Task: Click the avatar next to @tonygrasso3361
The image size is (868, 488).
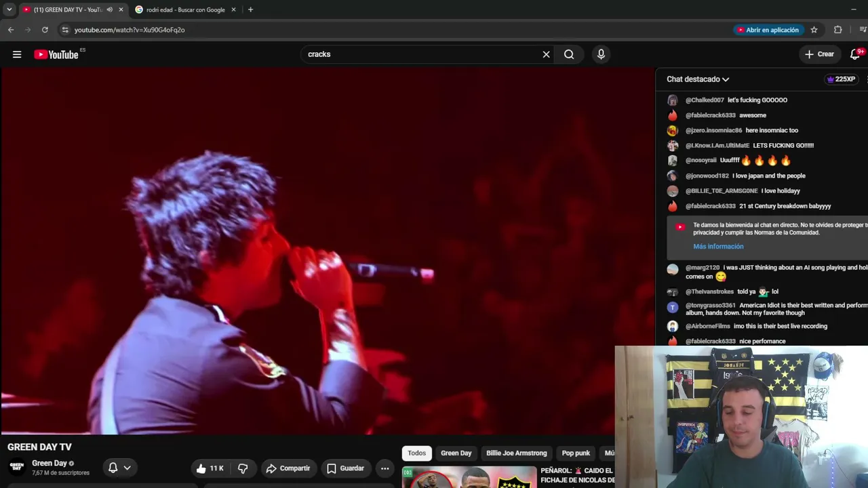Action: pos(672,307)
